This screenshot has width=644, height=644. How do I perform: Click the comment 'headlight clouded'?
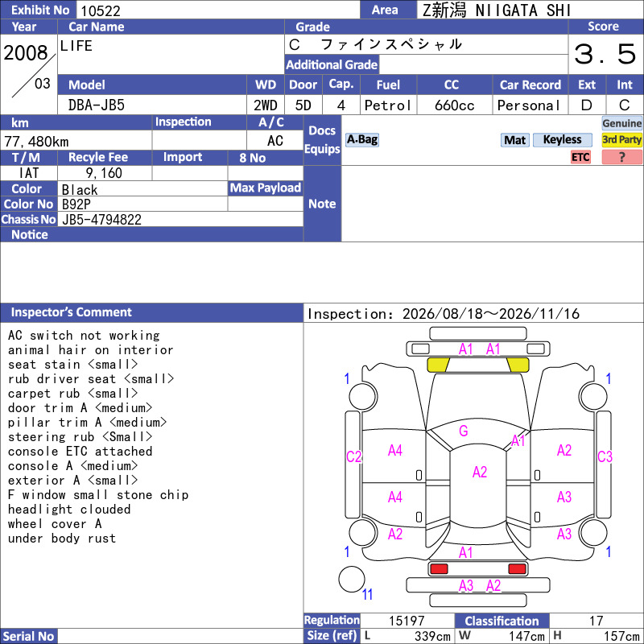tap(69, 510)
